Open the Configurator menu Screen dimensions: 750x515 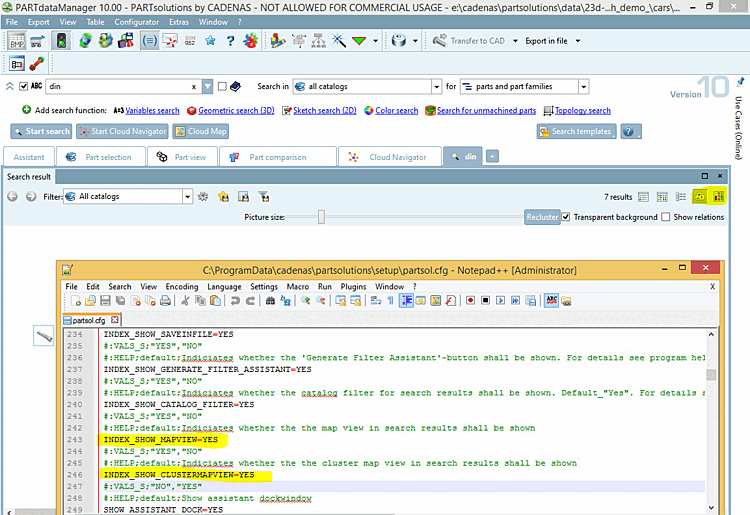(136, 21)
